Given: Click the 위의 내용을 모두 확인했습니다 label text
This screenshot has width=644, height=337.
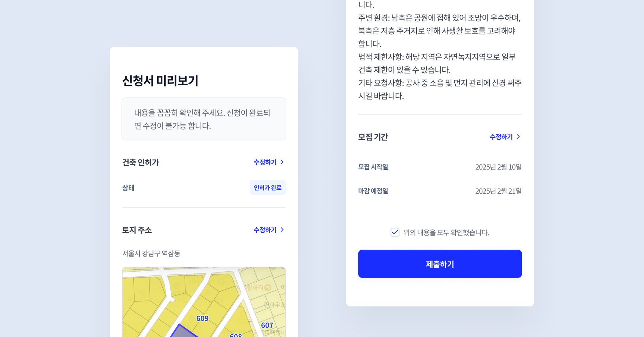Looking at the screenshot, I should coord(446,232).
